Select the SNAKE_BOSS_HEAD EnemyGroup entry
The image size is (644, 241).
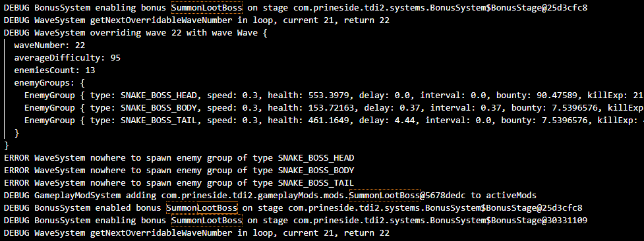[x=334, y=95]
